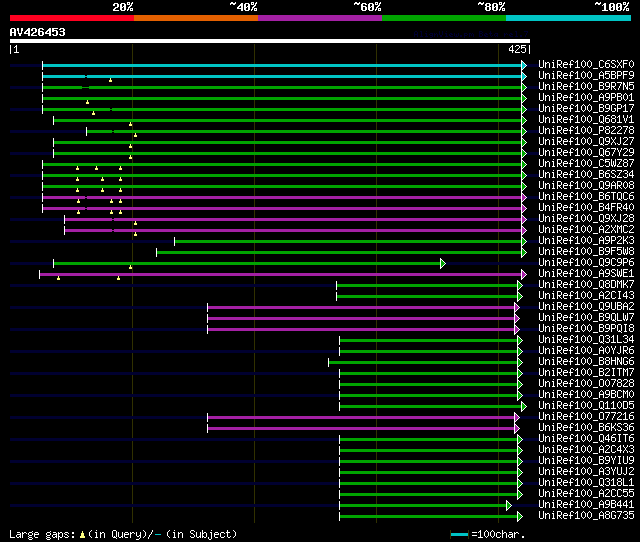
Task: Select the UniRef100_Q9UBA2 hit
Action: coord(586,307)
